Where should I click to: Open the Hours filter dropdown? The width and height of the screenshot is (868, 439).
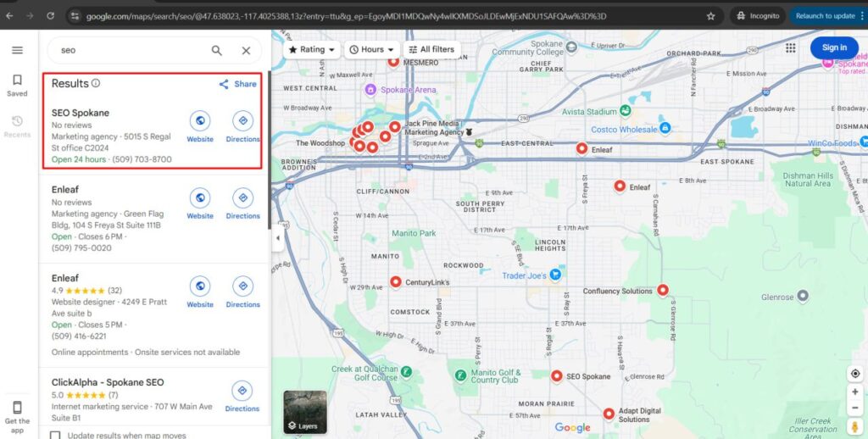pyautogui.click(x=372, y=49)
